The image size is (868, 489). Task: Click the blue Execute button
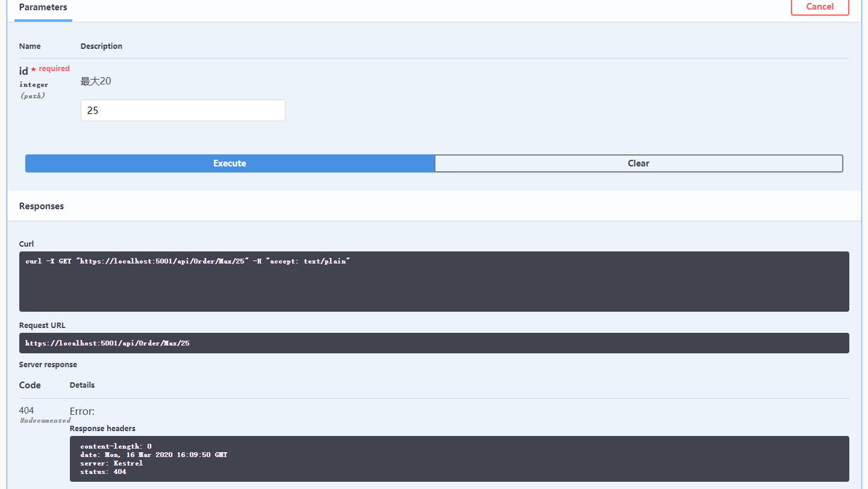click(229, 163)
